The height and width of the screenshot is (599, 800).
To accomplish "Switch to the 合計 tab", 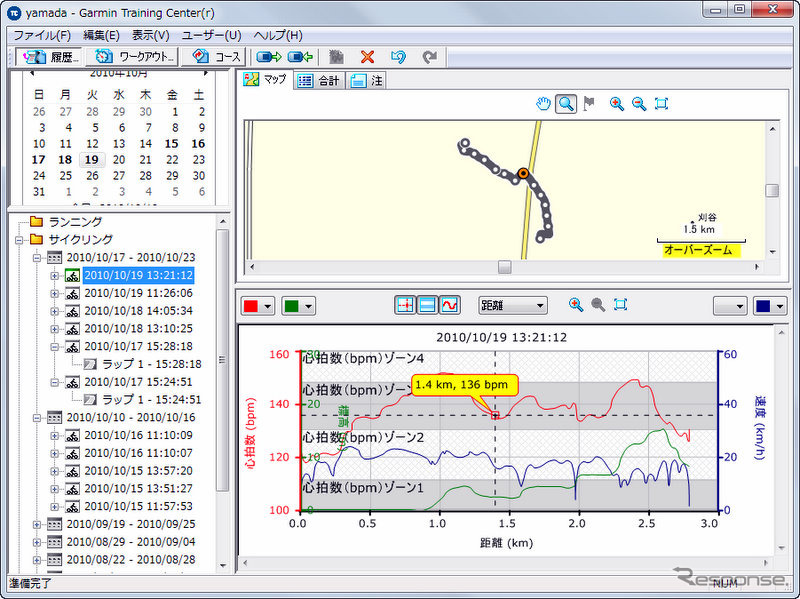I will tap(319, 81).
